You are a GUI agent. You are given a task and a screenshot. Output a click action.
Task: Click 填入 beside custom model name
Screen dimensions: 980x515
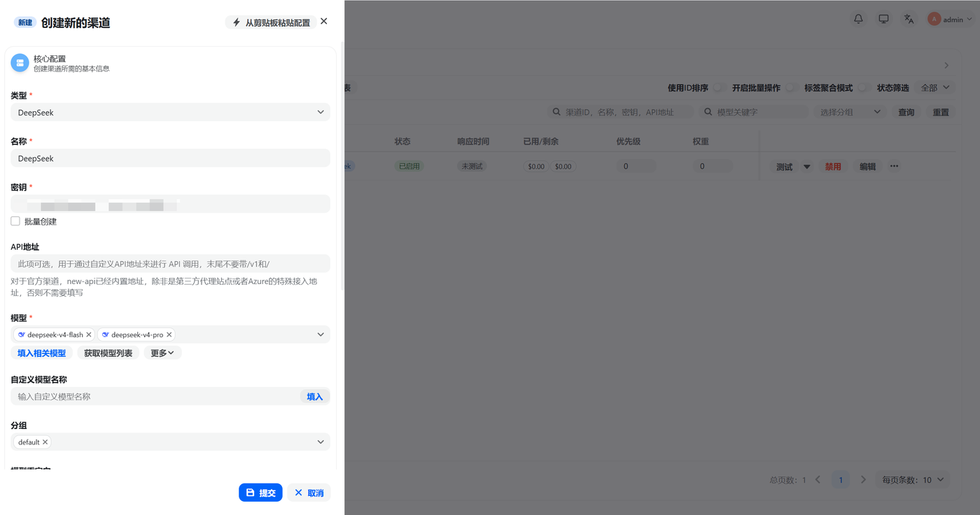click(x=315, y=397)
